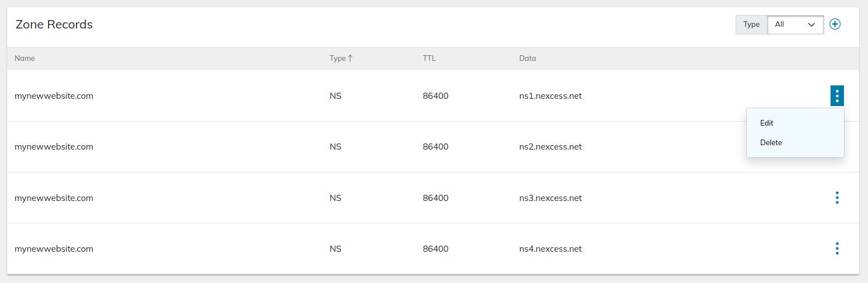Click the Name column header
Viewport: 868px width, 283px height.
click(25, 58)
